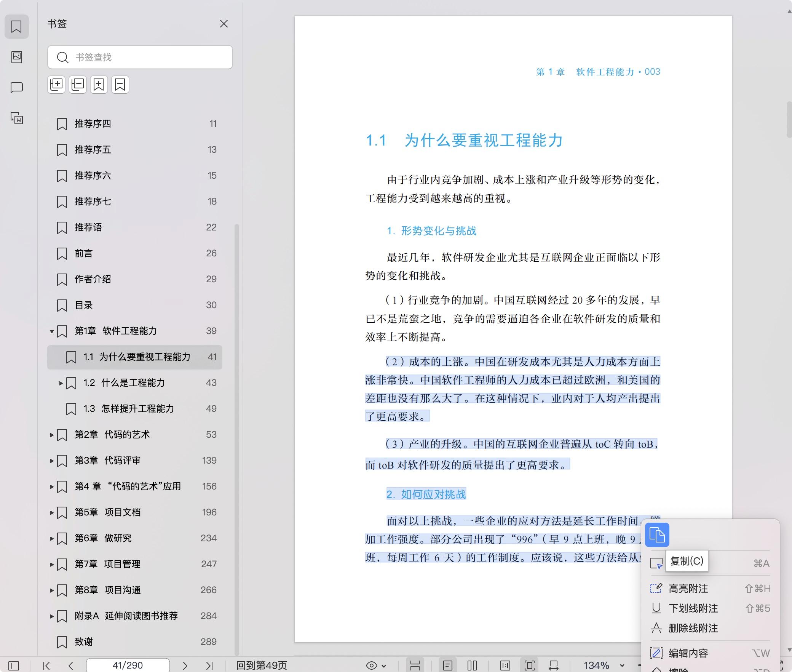The image size is (792, 672).
Task: Open the thumbnails panel icon
Action: 16,57
